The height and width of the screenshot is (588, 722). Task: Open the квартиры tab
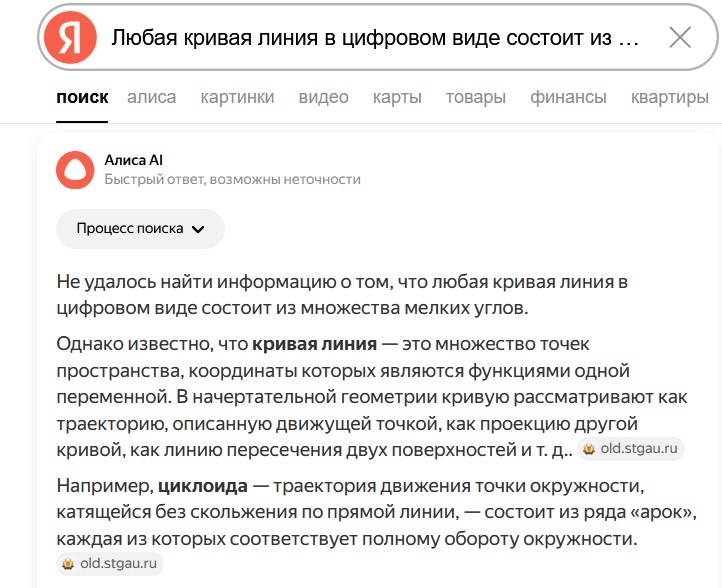[669, 97]
